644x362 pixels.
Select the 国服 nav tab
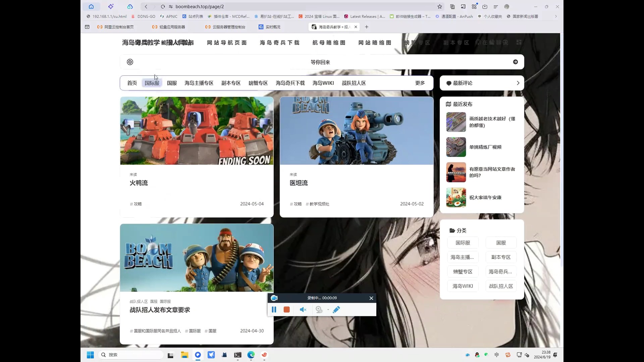pyautogui.click(x=172, y=83)
